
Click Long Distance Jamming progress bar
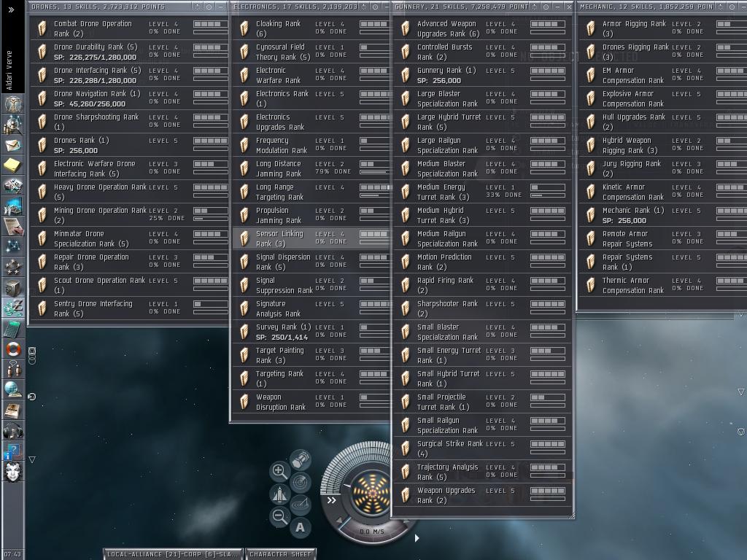373,172
